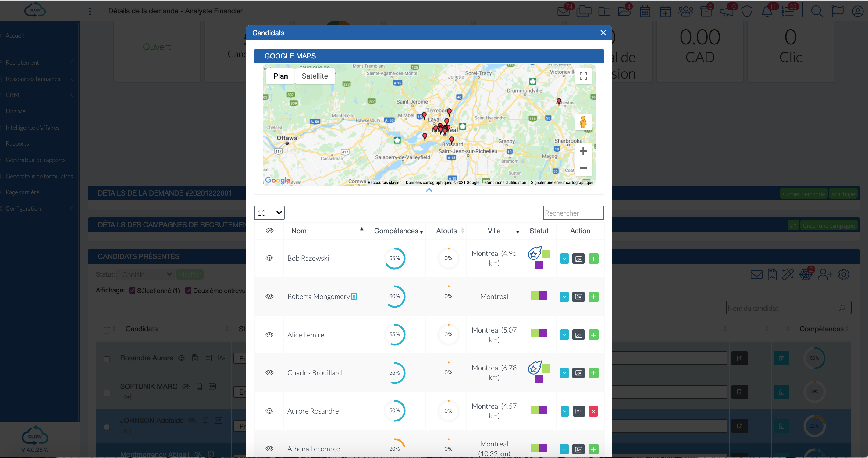Open the task list icon with 23 badge
Screen dimensions: 868x458
point(788,12)
